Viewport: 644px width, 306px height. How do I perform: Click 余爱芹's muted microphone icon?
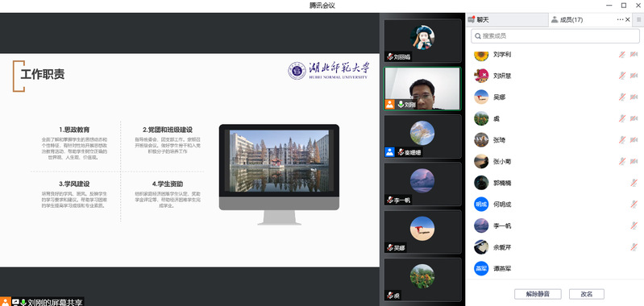click(634, 247)
